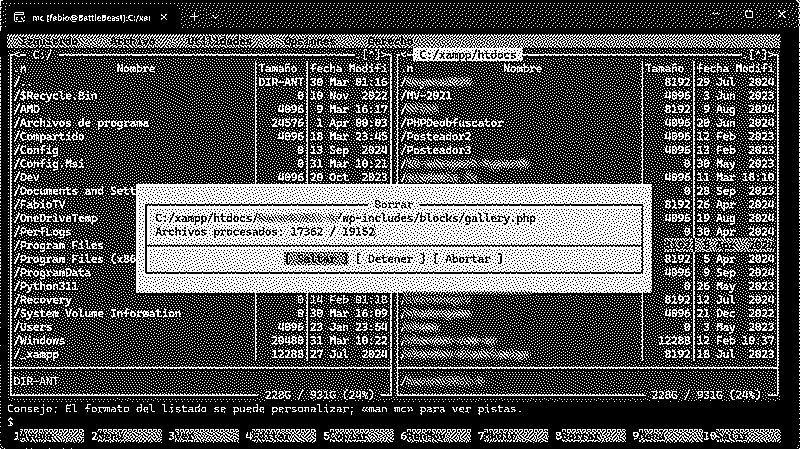The width and height of the screenshot is (800, 449).
Task: Click function key 10 Salir
Action: tap(742, 436)
